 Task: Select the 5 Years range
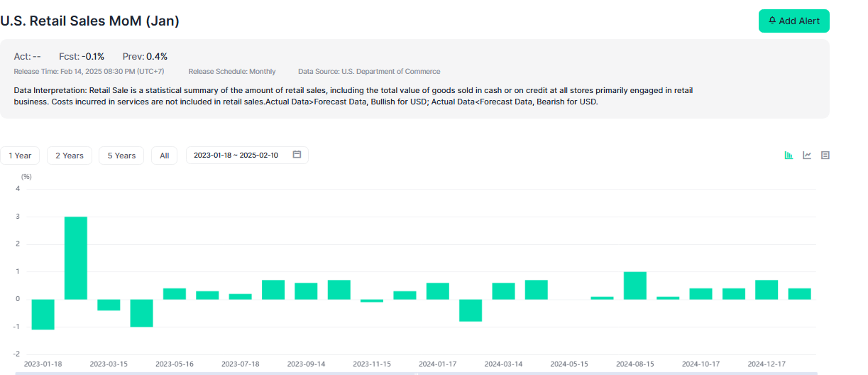(x=121, y=156)
